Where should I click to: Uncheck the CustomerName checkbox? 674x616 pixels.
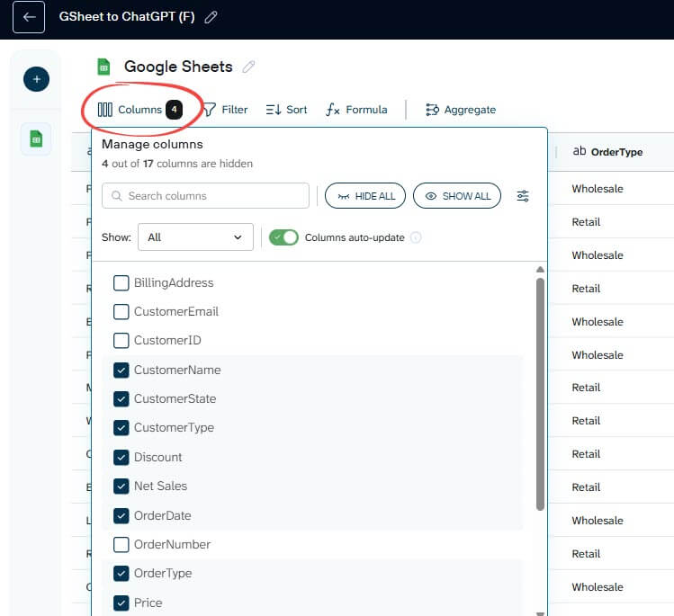tap(121, 370)
